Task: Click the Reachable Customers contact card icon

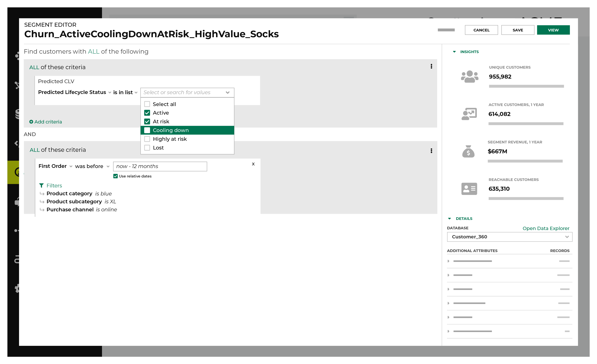Action: [x=469, y=189]
